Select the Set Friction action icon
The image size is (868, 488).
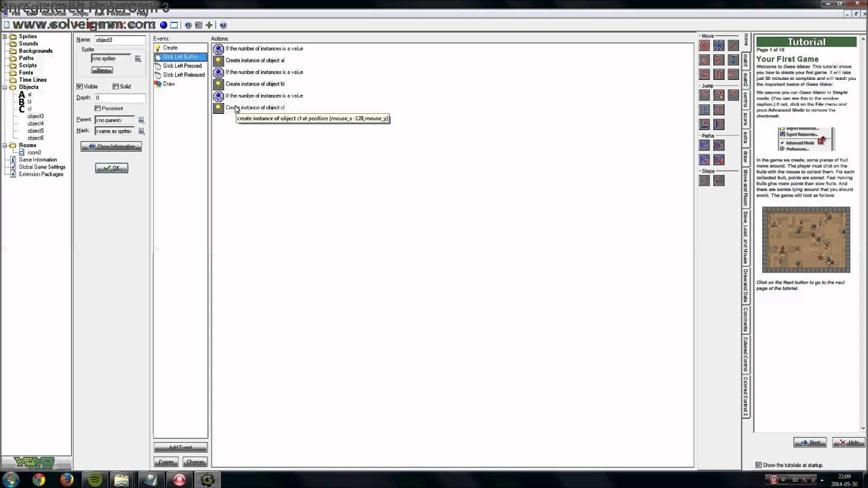(x=733, y=74)
